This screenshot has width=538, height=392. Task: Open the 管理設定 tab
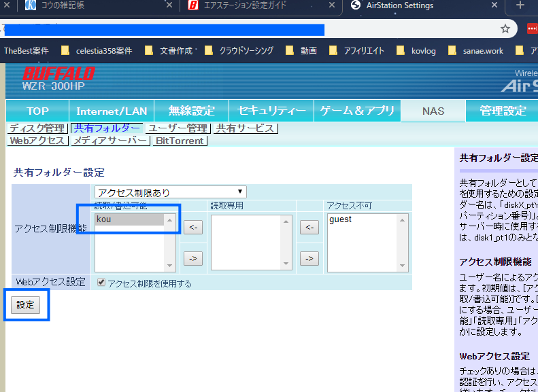click(x=502, y=111)
